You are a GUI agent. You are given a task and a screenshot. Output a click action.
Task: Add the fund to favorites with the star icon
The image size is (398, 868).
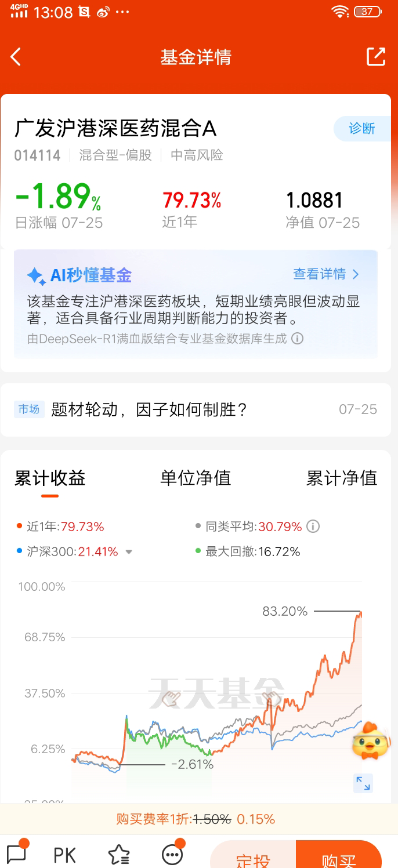point(119,854)
